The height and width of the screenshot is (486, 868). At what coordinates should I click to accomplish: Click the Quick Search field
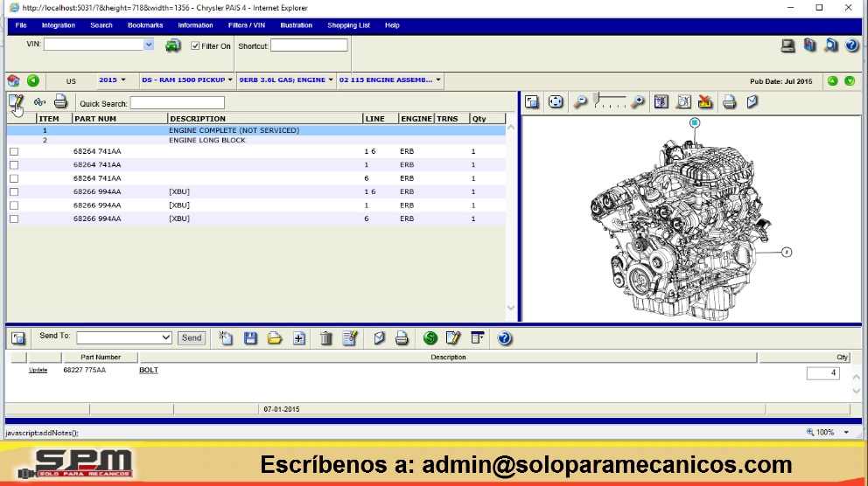coord(177,103)
